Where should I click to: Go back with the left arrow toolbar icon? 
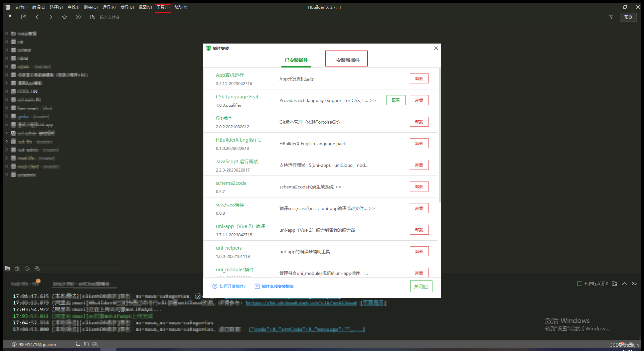pyautogui.click(x=37, y=17)
